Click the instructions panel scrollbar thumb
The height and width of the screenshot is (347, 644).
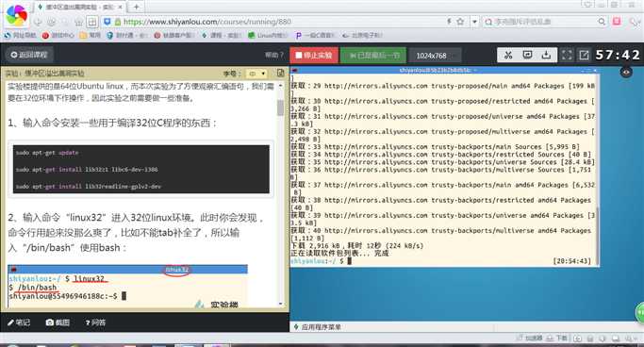tap(281, 108)
